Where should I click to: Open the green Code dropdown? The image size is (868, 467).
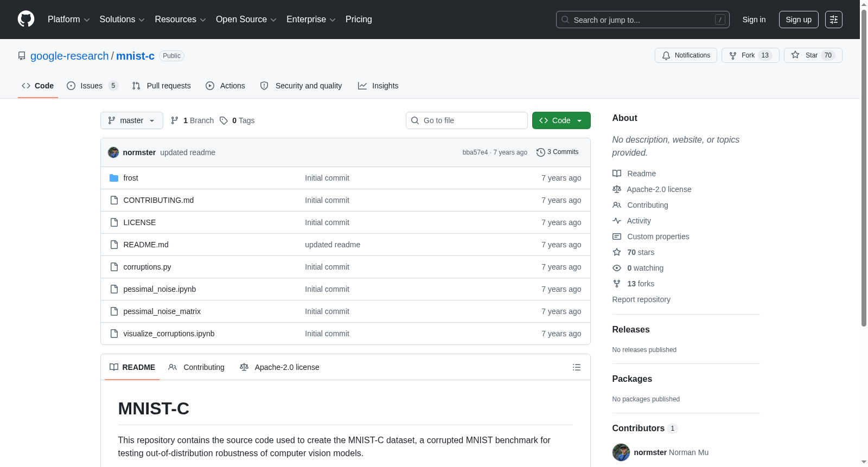tap(561, 120)
